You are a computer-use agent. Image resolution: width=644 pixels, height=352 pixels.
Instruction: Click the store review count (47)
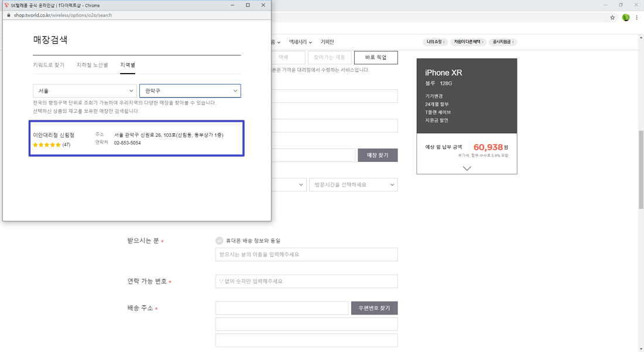point(67,145)
